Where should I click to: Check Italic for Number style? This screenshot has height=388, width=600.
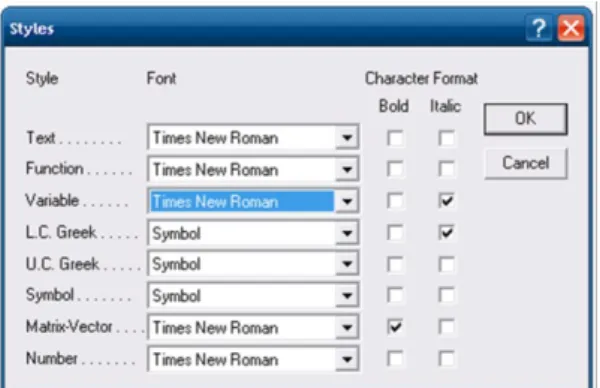(447, 359)
